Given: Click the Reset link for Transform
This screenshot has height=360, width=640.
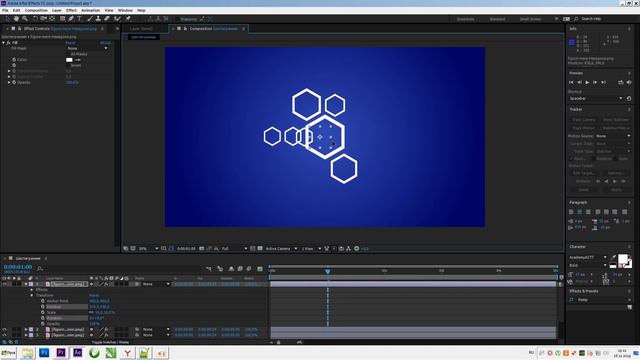Looking at the screenshot, I should 94,295.
